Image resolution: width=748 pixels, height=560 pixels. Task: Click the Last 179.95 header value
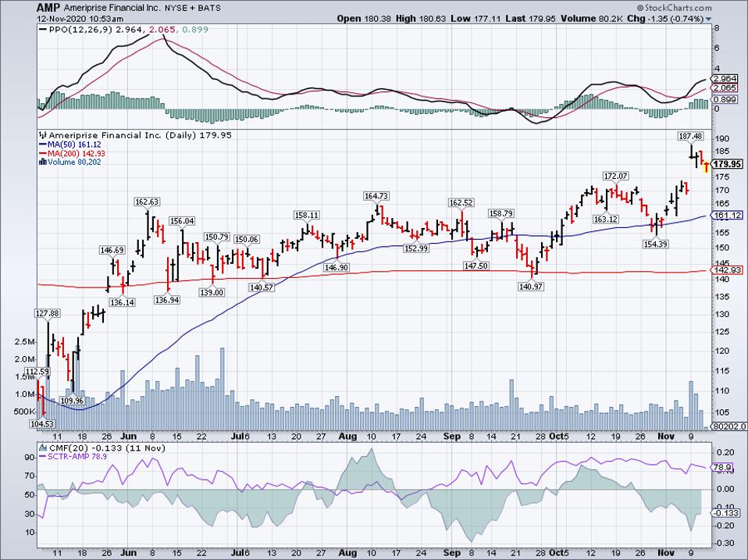[x=530, y=19]
